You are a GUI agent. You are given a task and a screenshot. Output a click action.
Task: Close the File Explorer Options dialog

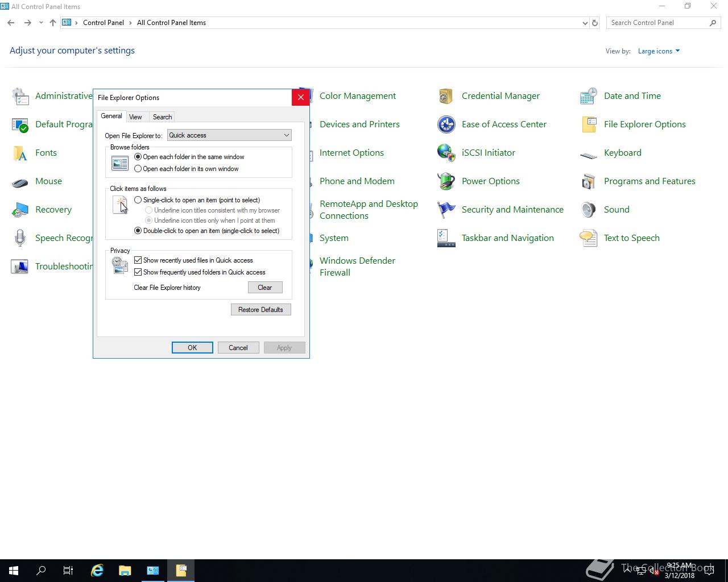pos(301,97)
